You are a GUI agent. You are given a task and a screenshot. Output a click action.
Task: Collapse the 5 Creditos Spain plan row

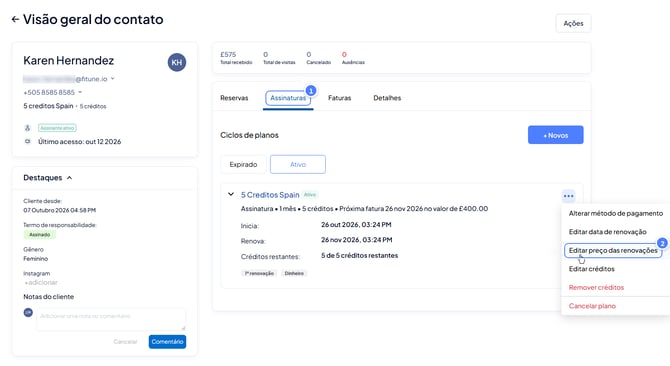click(231, 194)
